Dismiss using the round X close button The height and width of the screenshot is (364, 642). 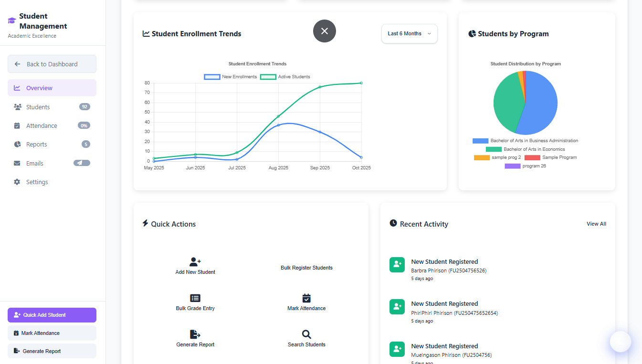coord(325,31)
